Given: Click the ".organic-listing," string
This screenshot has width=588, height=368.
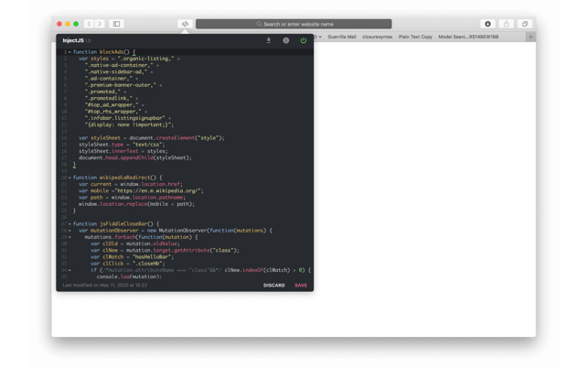Looking at the screenshot, I should coord(146,59).
